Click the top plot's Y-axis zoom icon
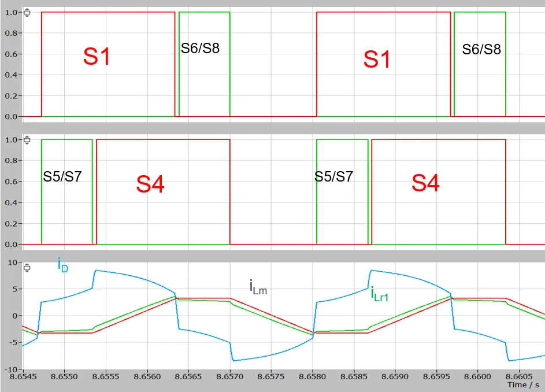 coord(27,12)
